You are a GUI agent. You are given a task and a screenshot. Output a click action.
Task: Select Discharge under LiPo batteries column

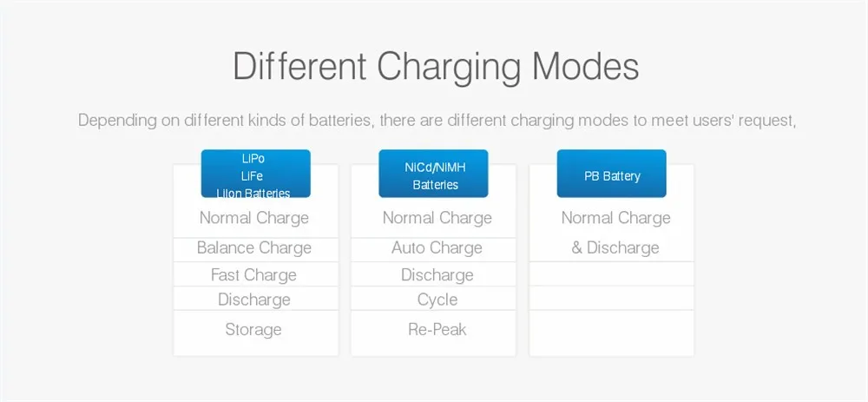pos(256,298)
